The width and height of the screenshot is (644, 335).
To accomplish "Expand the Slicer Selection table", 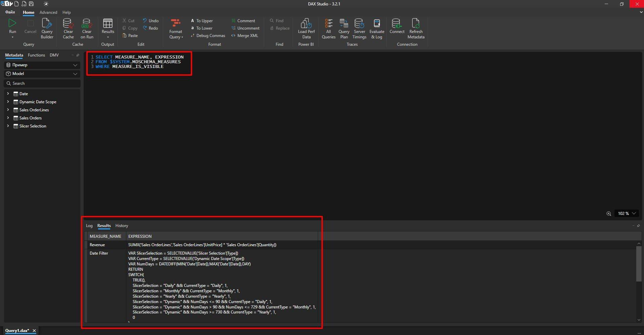I will point(8,126).
